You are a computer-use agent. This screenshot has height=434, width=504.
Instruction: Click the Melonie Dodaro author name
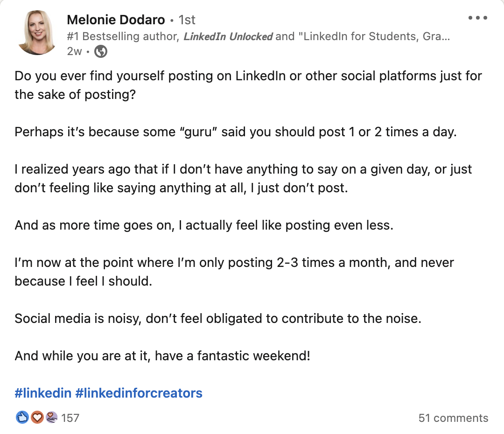click(116, 20)
